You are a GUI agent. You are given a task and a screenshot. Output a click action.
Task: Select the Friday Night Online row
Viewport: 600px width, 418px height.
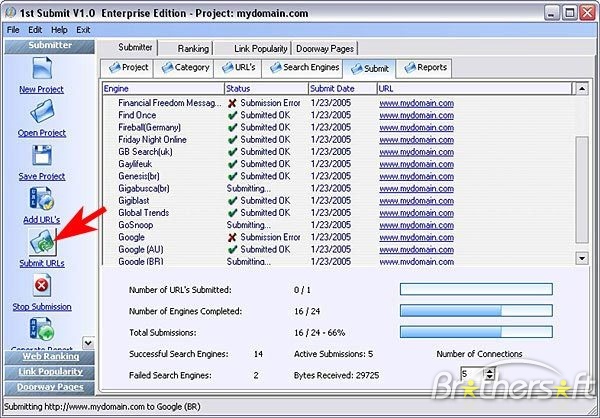point(339,140)
